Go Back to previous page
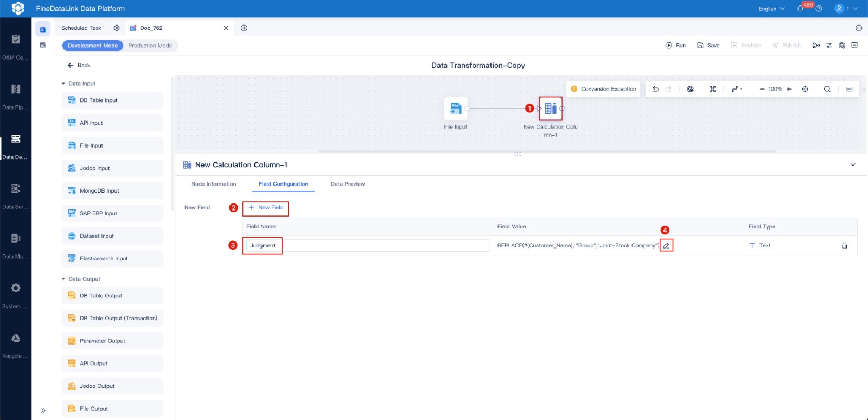 (x=79, y=65)
